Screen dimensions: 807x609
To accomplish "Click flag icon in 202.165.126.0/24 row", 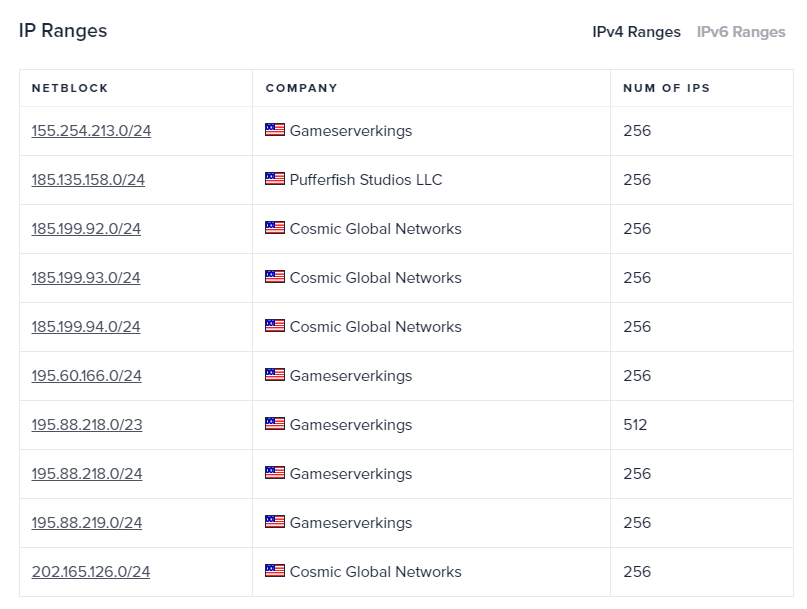I will click(x=275, y=570).
